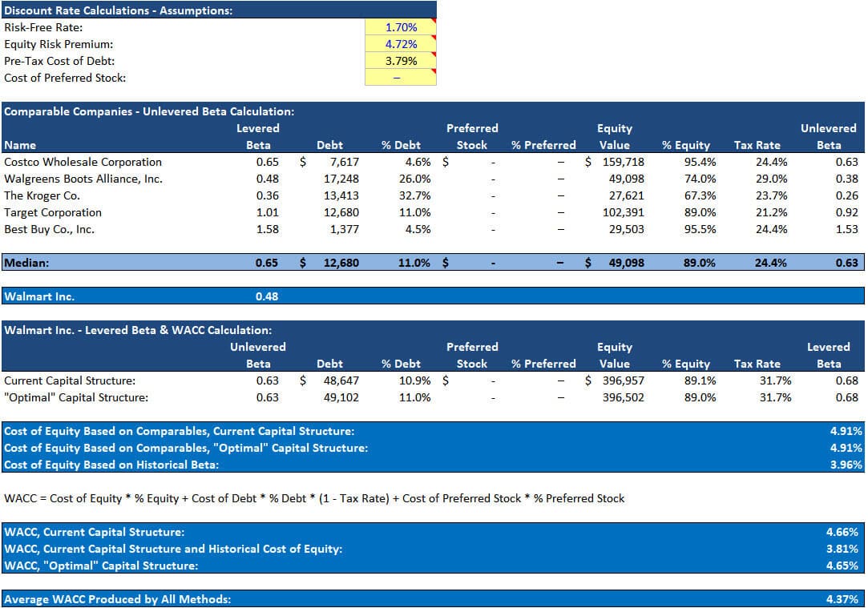Select Walmart Inc. historical beta value 0.48

(x=267, y=296)
